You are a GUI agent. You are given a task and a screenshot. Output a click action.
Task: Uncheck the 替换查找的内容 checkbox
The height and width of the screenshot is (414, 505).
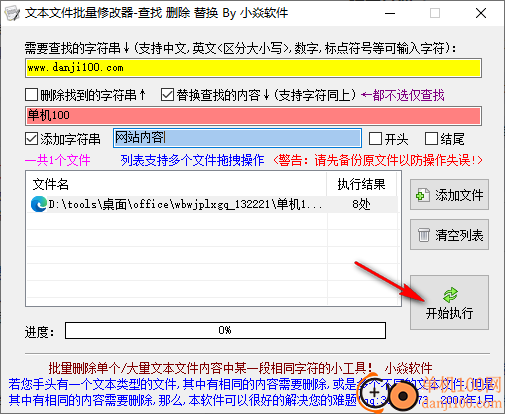pyautogui.click(x=167, y=95)
